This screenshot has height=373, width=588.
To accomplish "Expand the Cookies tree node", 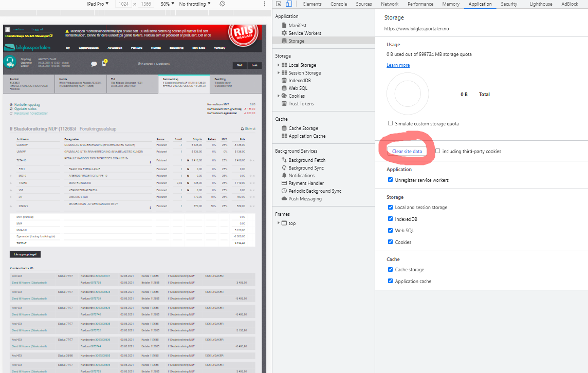I will click(279, 96).
